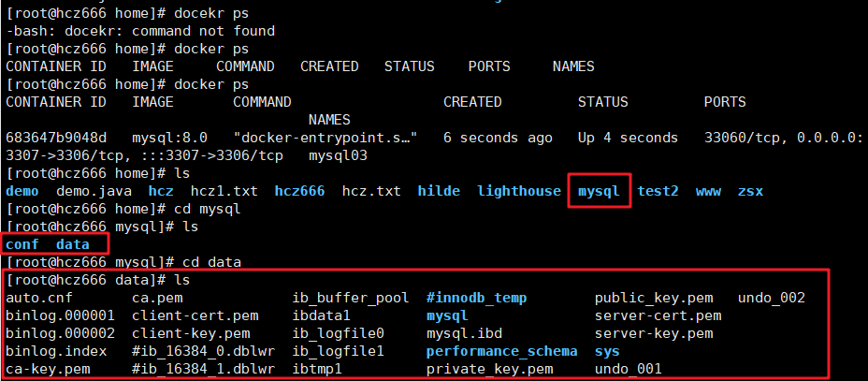The width and height of the screenshot is (868, 381).
Task: Click the conf directory in listing
Action: point(22,244)
